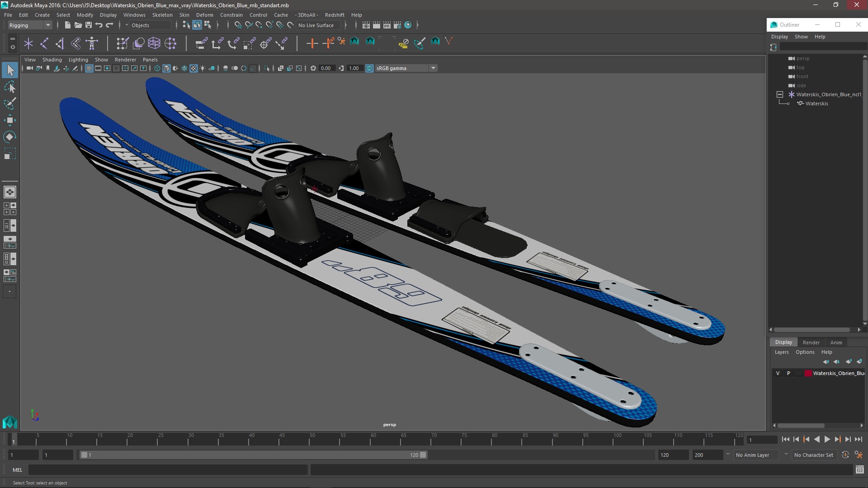This screenshot has width=868, height=488.
Task: Click the Redo arrow icon
Action: pyautogui.click(x=109, y=25)
